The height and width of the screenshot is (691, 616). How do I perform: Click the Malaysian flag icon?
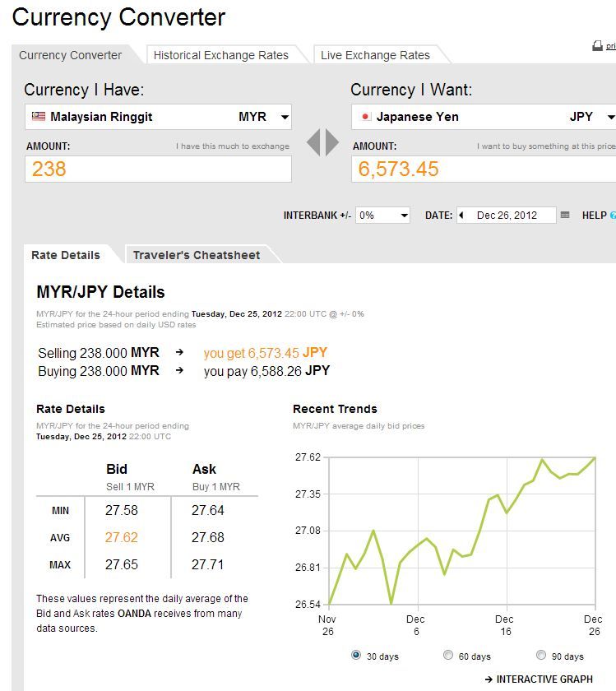(x=39, y=117)
